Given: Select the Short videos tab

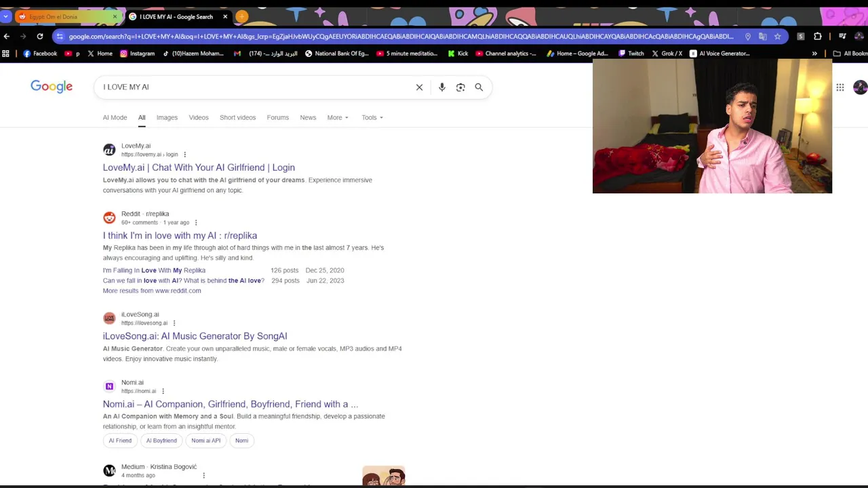Looking at the screenshot, I should (x=237, y=117).
